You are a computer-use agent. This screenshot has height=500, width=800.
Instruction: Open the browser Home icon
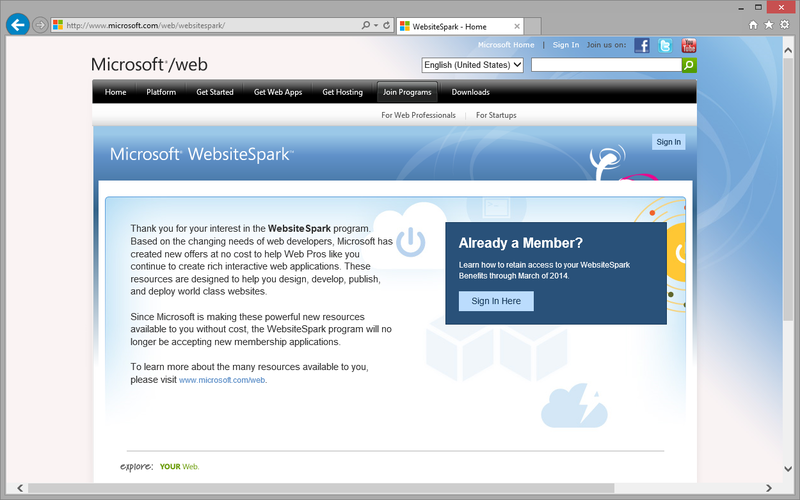pos(753,24)
